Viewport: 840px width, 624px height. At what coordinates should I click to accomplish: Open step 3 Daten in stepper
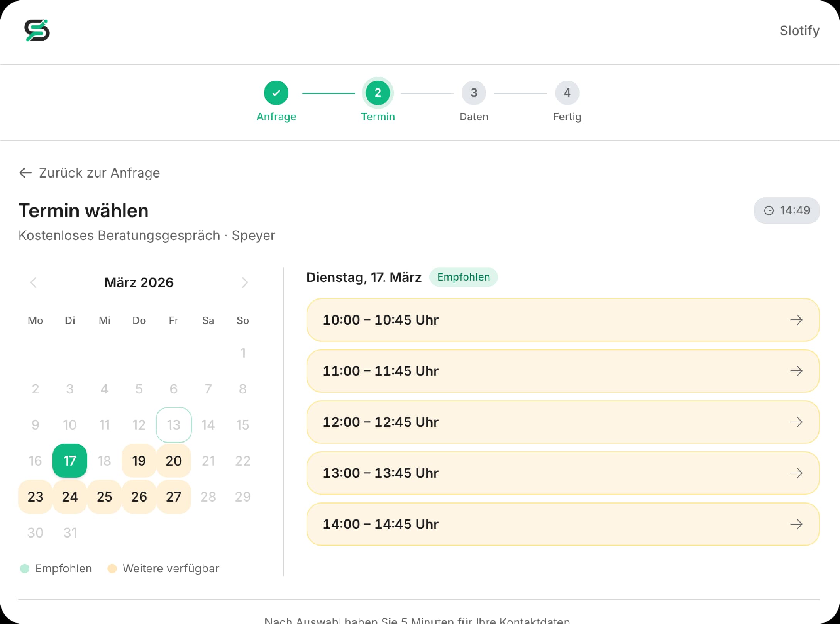pos(474,93)
